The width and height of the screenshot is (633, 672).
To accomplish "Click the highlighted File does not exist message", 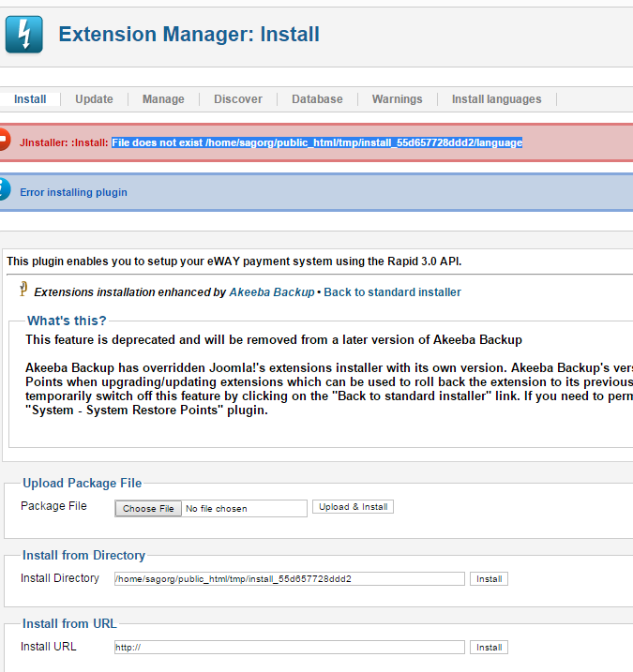I will 317,142.
